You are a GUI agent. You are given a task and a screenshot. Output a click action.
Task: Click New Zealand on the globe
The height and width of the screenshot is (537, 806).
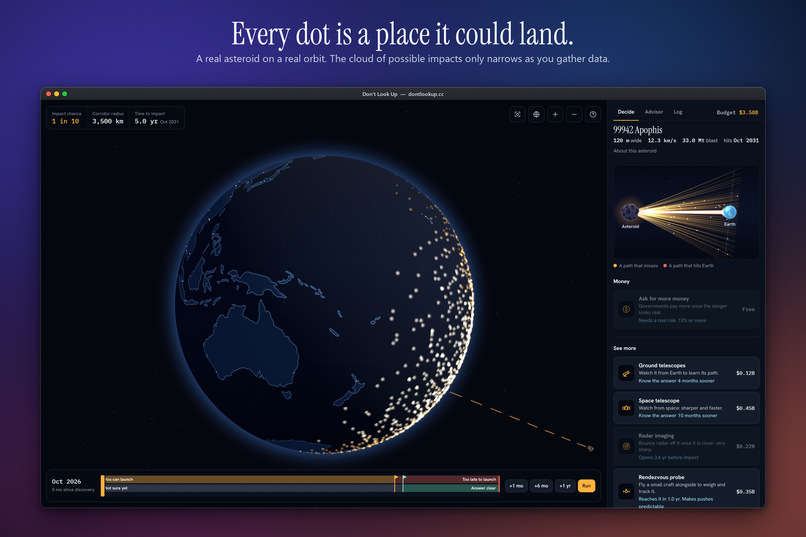[350, 392]
